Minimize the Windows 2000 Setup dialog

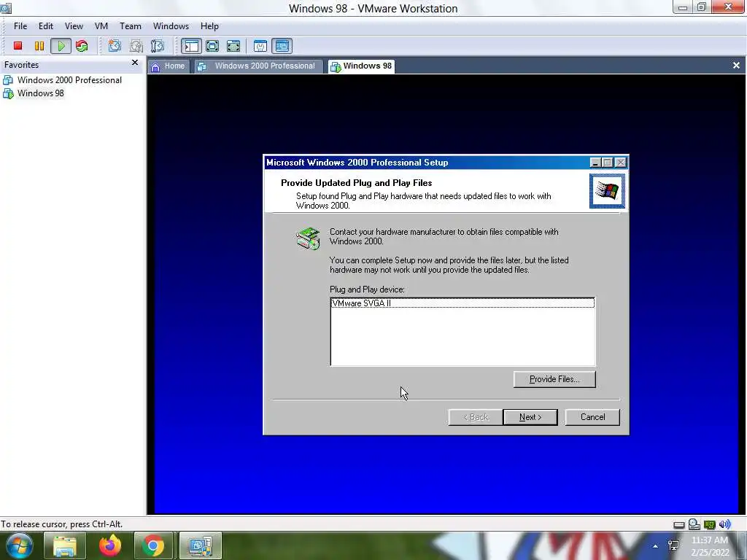pos(595,163)
